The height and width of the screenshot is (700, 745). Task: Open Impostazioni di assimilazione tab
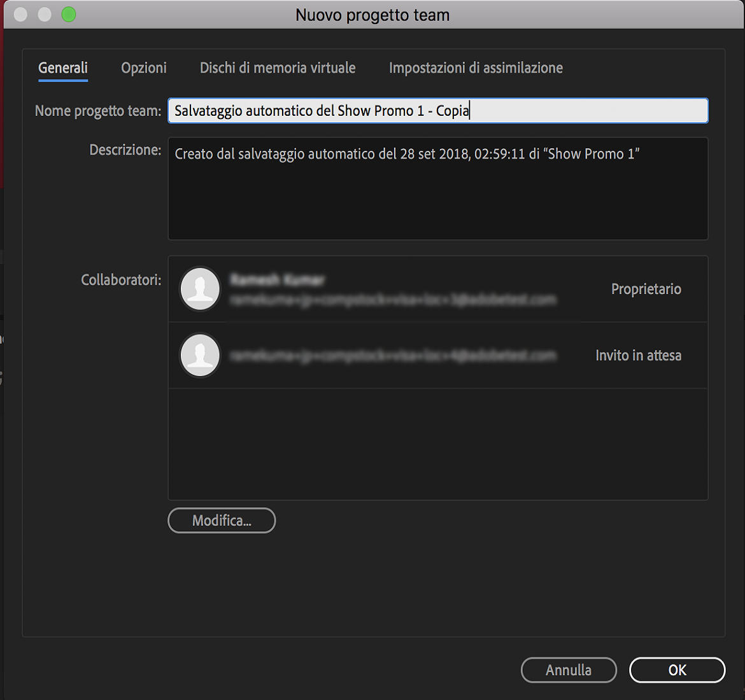(x=476, y=68)
